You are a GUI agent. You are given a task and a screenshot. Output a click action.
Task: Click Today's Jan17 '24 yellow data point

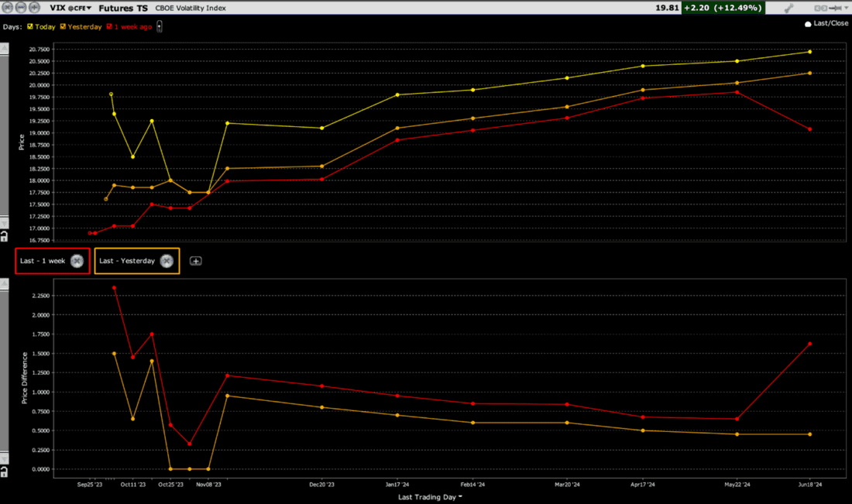click(397, 94)
